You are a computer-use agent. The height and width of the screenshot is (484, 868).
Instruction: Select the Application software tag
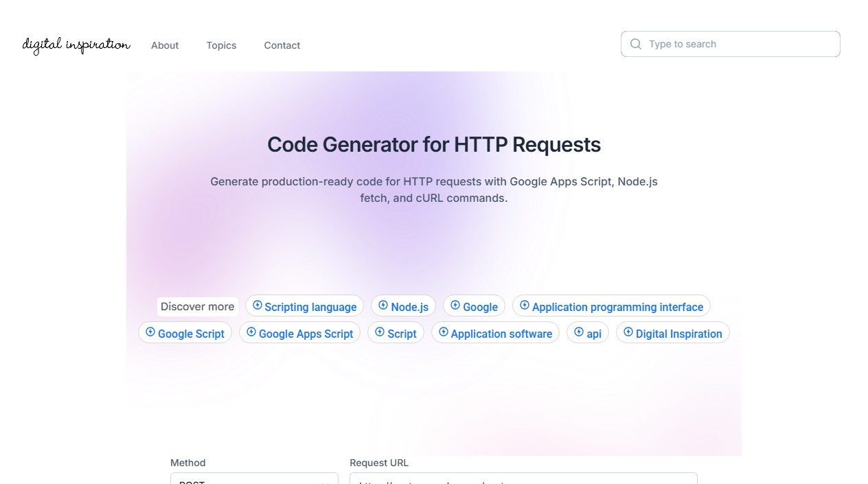click(495, 333)
